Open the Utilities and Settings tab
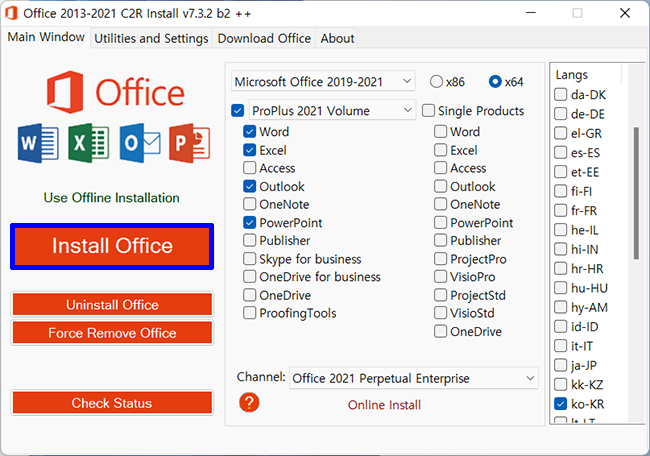The image size is (650, 456). (x=151, y=39)
